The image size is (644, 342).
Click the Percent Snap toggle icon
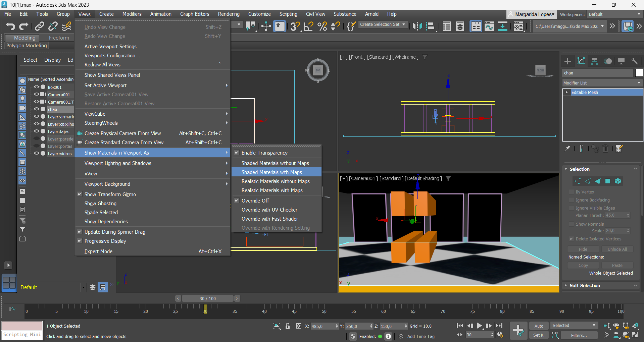tap(322, 26)
